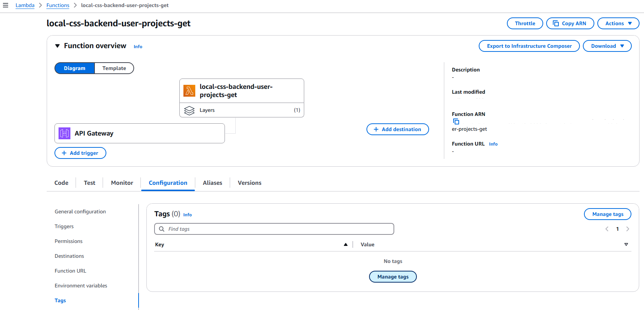Go to previous tags page arrow
Viewport: 644px width, 310px height.
tap(607, 229)
